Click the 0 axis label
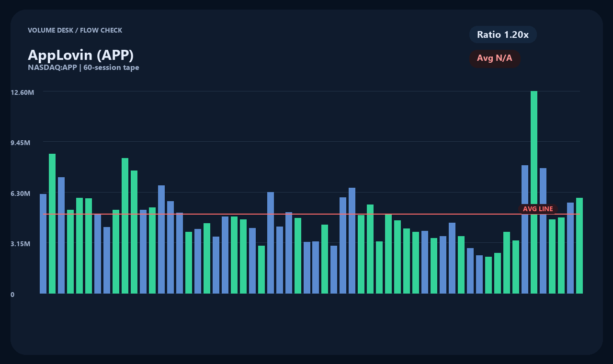613x364 pixels. (12, 295)
